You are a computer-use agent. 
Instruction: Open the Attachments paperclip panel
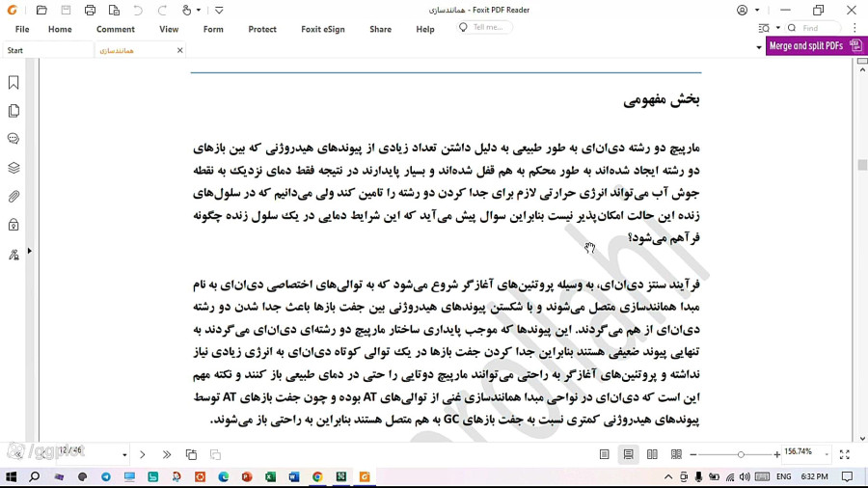(x=14, y=197)
